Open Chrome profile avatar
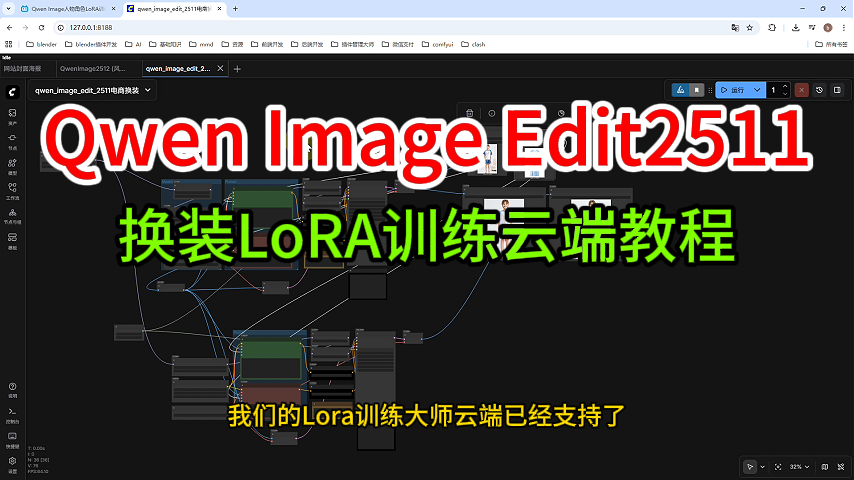 click(828, 28)
